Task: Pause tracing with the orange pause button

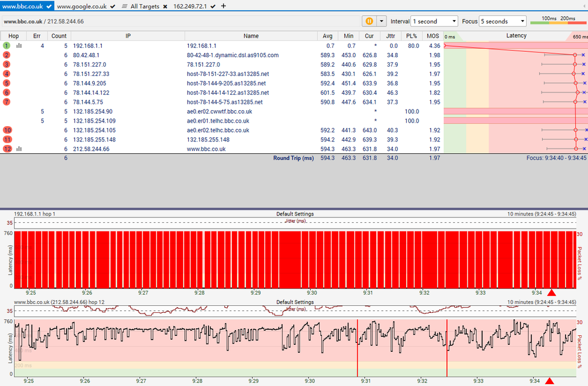Action: tap(369, 21)
